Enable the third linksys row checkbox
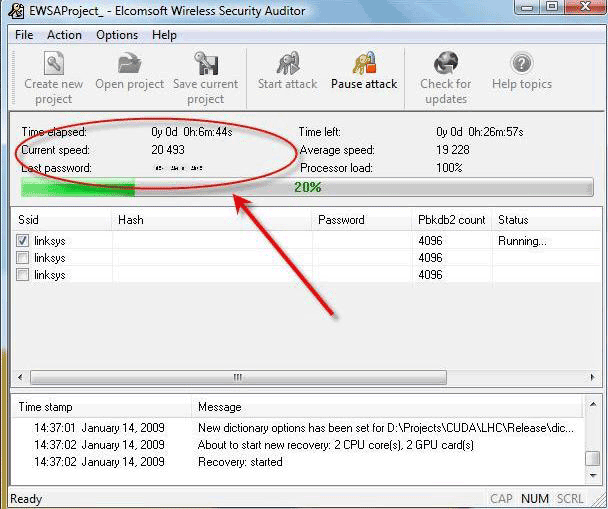 [23, 274]
